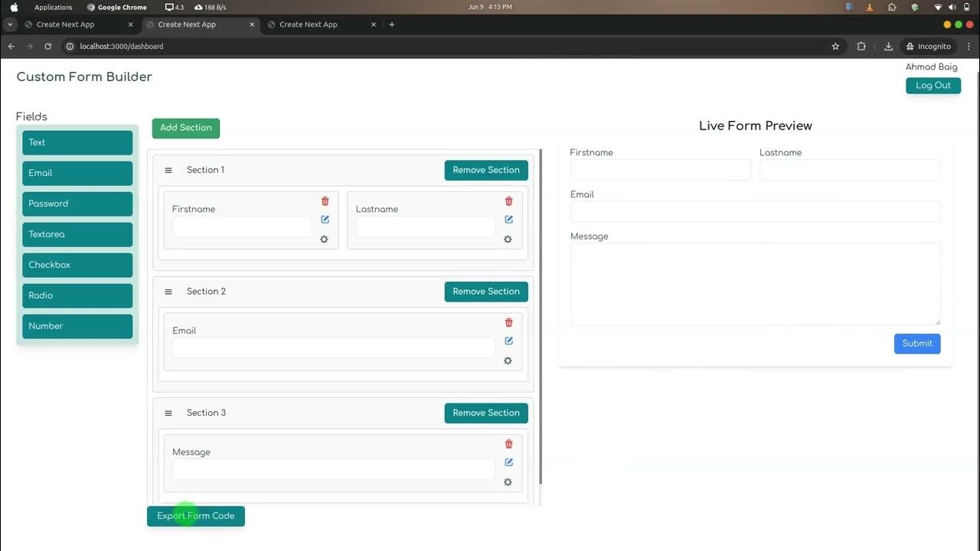Bookmark this page with star icon
This screenshot has width=980, height=551.
[x=835, y=47]
